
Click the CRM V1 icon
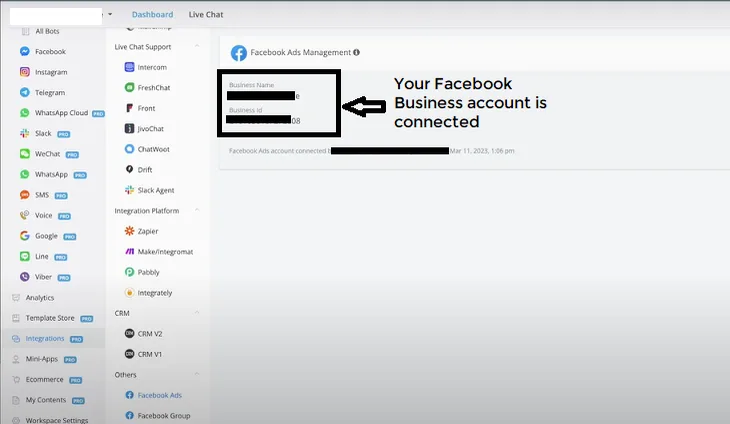[129, 354]
